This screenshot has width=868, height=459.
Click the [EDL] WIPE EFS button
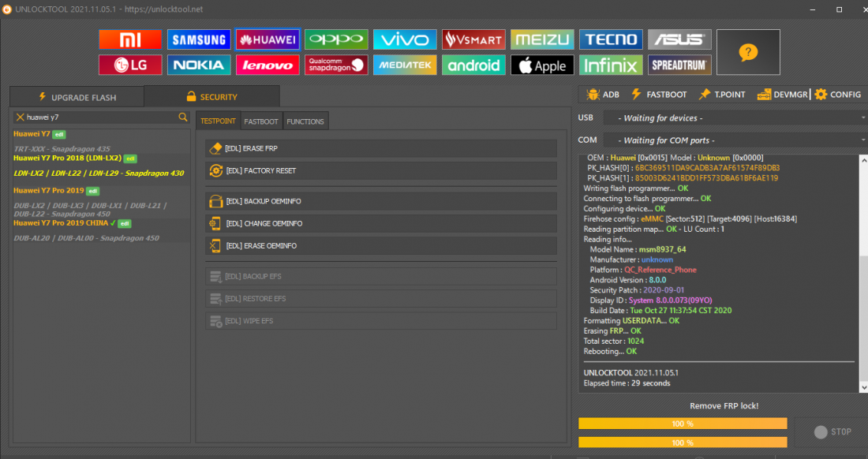381,321
